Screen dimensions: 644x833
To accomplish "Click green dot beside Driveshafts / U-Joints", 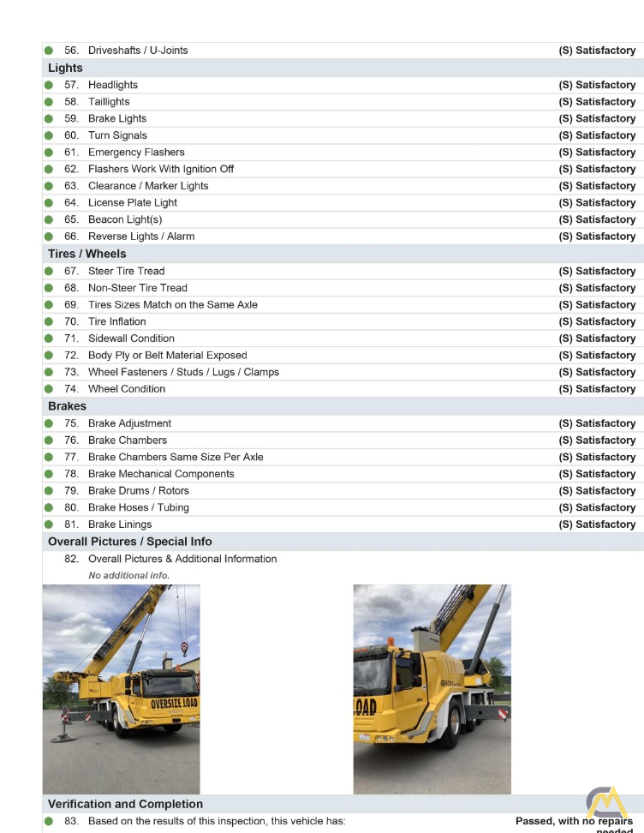I will pos(49,51).
